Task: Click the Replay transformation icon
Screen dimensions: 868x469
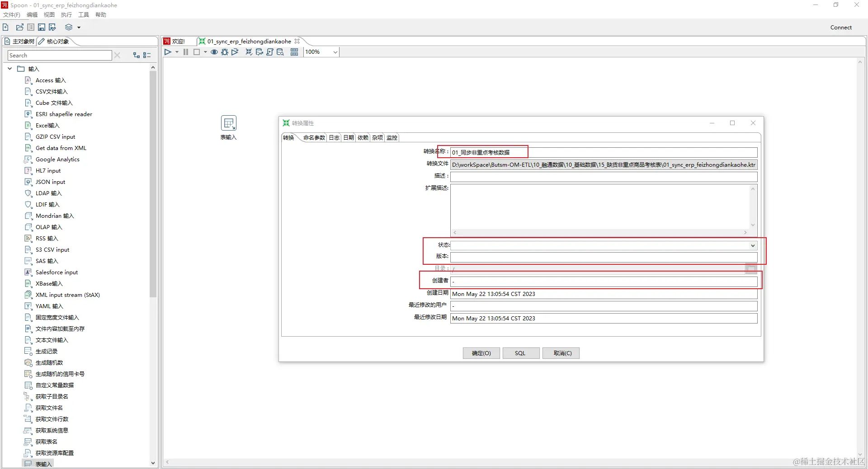Action: pyautogui.click(x=235, y=52)
